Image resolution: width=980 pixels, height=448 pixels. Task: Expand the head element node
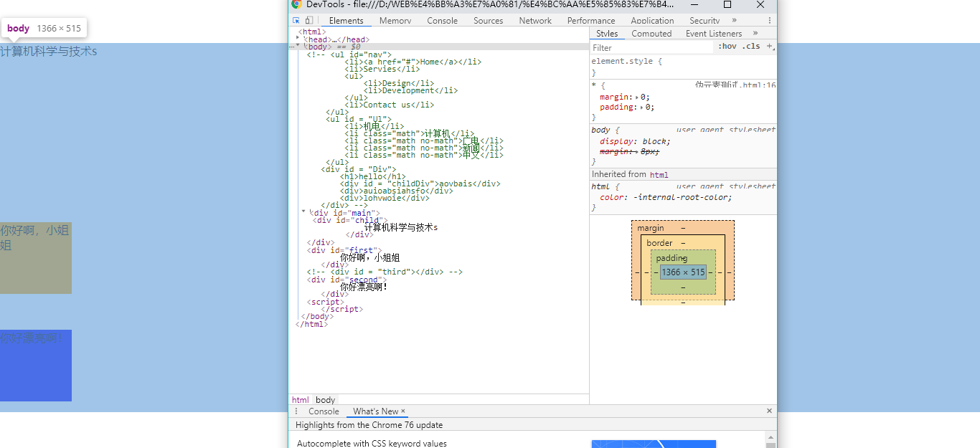tap(298, 37)
